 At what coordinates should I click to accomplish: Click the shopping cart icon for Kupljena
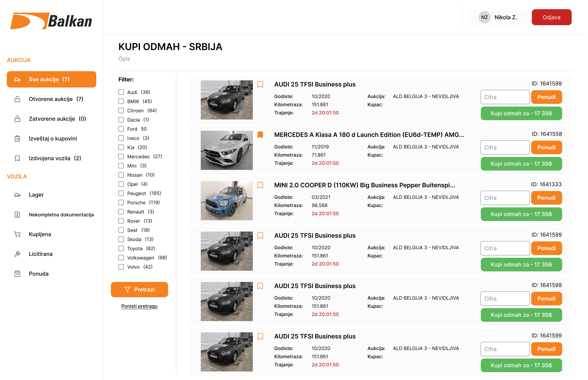click(x=17, y=234)
